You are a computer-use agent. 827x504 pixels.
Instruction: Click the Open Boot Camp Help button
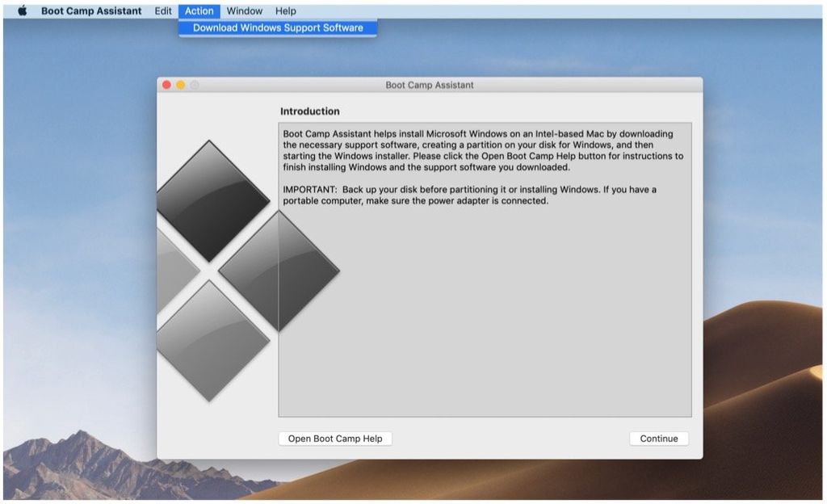(334, 438)
